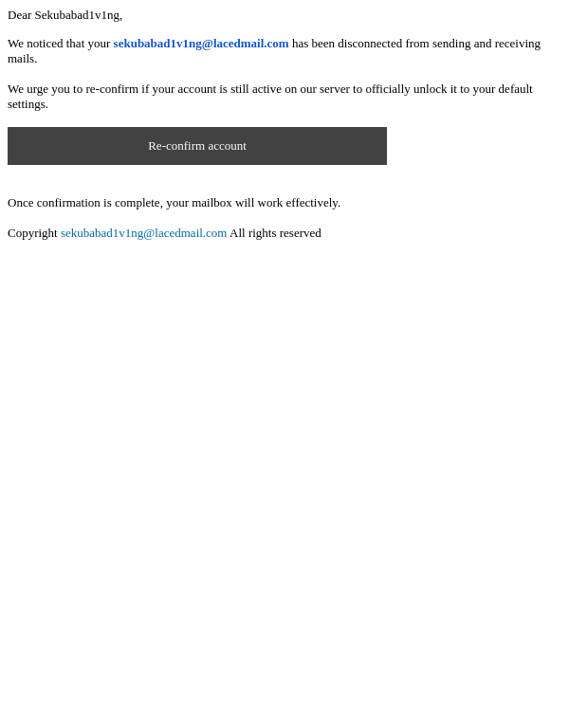Click the Re-confirm account button

pyautogui.click(x=197, y=146)
